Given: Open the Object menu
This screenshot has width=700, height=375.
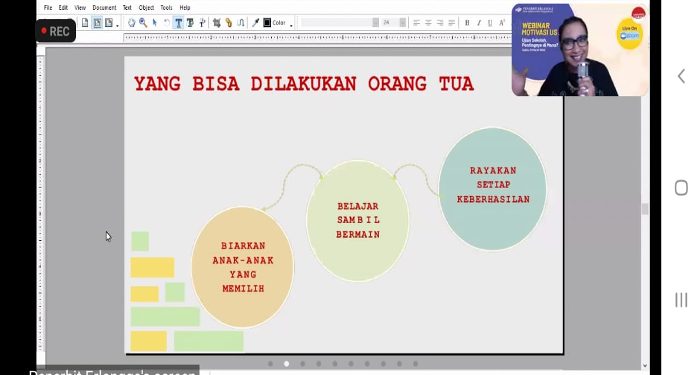Looking at the screenshot, I should (x=146, y=8).
